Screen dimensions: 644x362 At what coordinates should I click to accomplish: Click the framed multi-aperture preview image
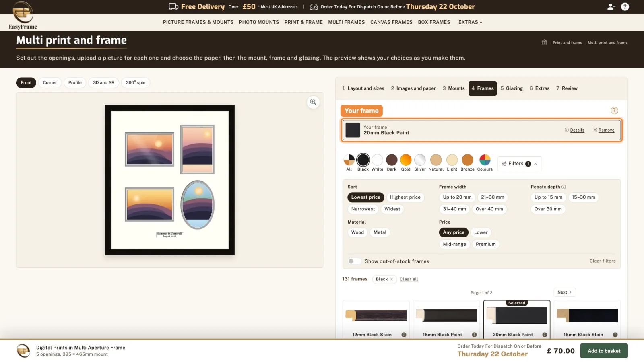tap(170, 180)
